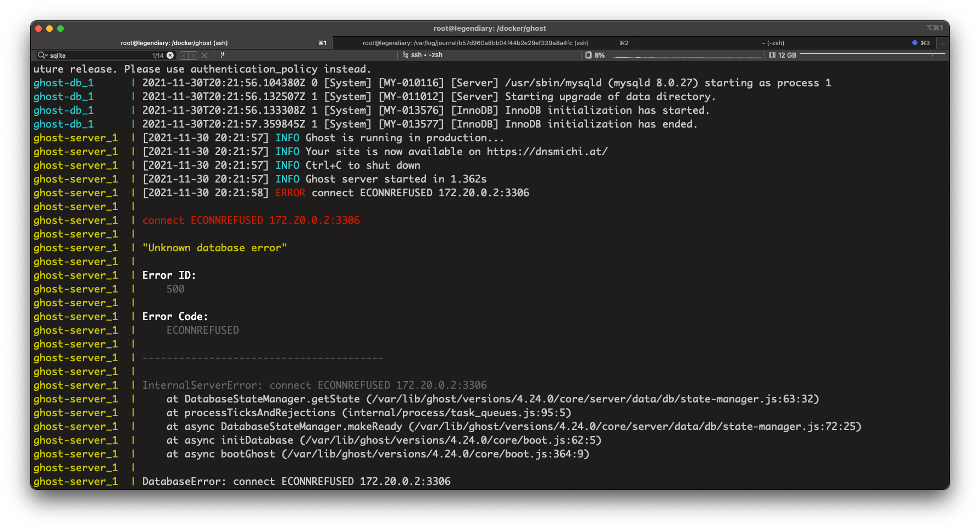Click the CPU chip icon
Viewport: 980px width, 530px height.
[588, 55]
